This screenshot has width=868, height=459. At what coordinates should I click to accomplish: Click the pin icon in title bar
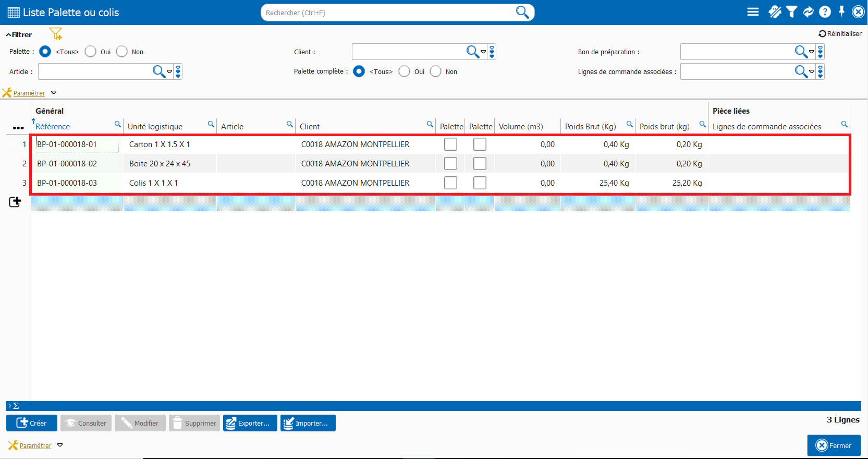[841, 11]
